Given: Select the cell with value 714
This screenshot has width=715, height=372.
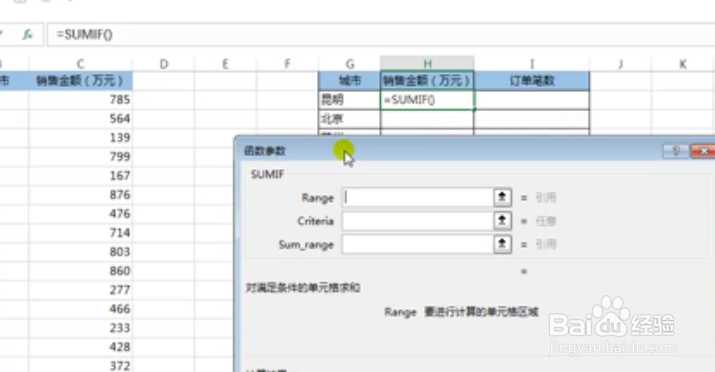Looking at the screenshot, I should [x=80, y=232].
